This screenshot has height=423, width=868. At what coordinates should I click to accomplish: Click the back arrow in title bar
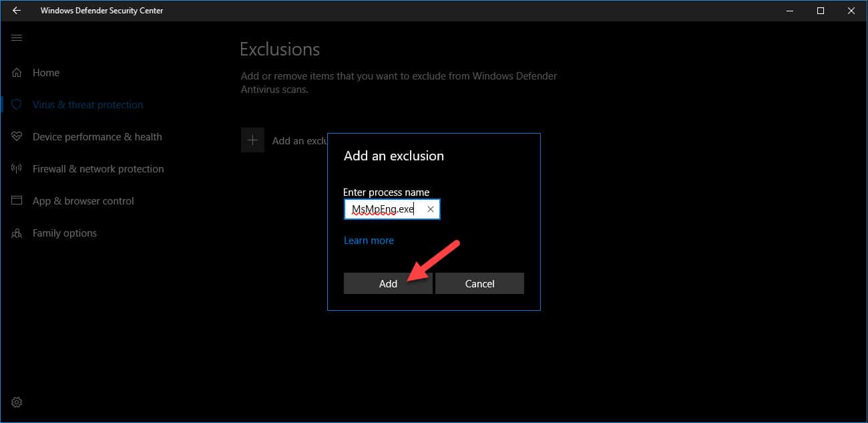pos(17,11)
